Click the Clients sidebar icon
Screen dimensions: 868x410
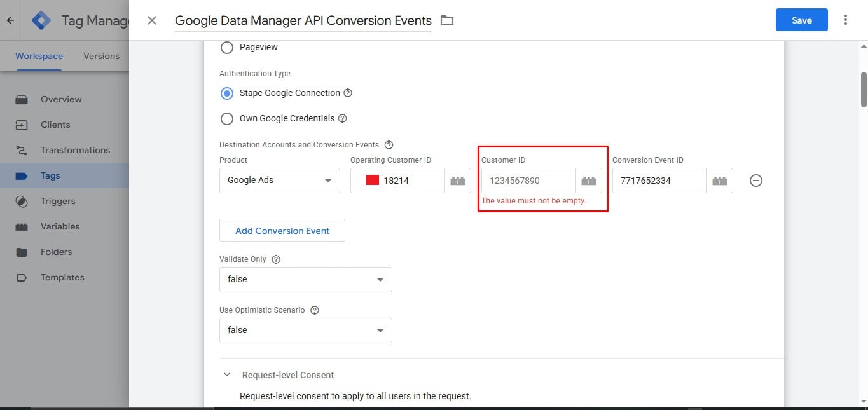click(22, 125)
